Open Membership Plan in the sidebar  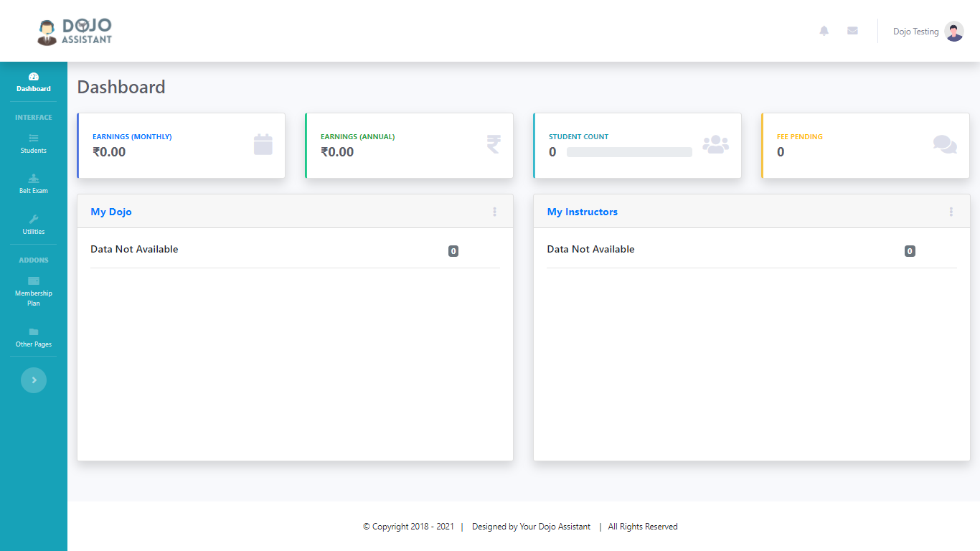coord(34,291)
